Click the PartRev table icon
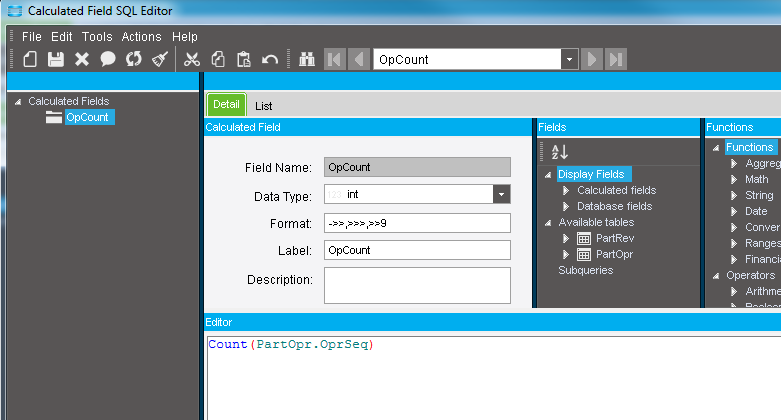 (x=584, y=239)
